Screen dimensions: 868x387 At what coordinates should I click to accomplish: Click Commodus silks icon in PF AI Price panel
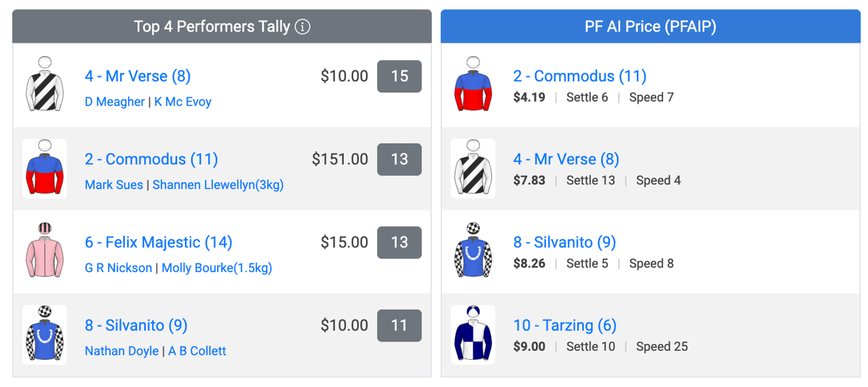tap(473, 85)
